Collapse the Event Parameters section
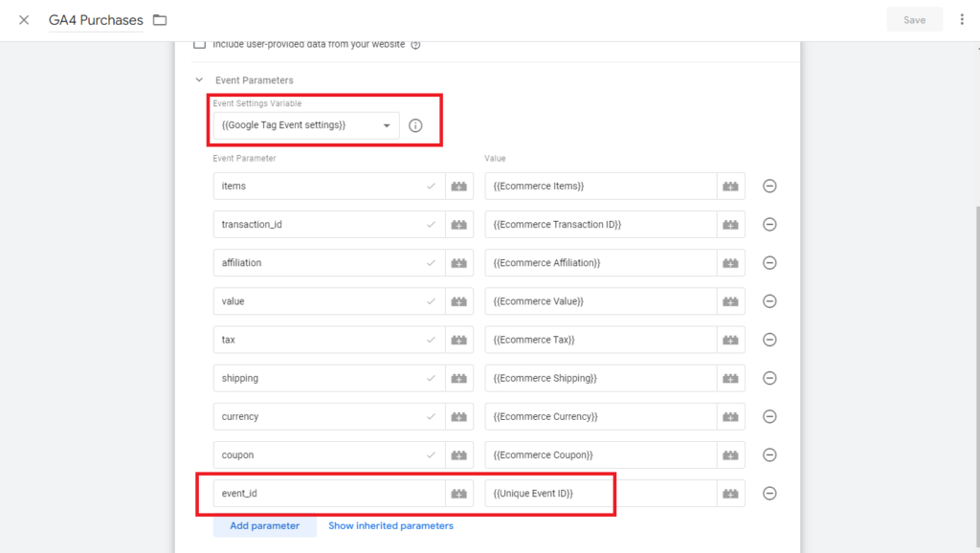980x553 pixels. pyautogui.click(x=199, y=80)
